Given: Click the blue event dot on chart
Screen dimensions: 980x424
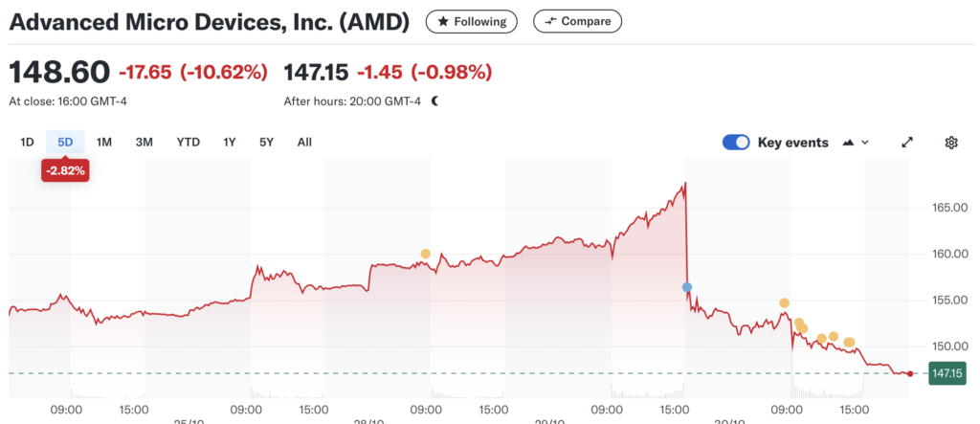Looking at the screenshot, I should click(687, 287).
